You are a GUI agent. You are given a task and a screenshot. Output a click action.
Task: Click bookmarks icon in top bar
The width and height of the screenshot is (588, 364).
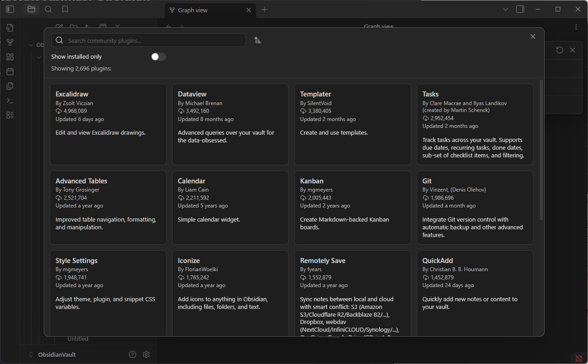[x=65, y=10]
